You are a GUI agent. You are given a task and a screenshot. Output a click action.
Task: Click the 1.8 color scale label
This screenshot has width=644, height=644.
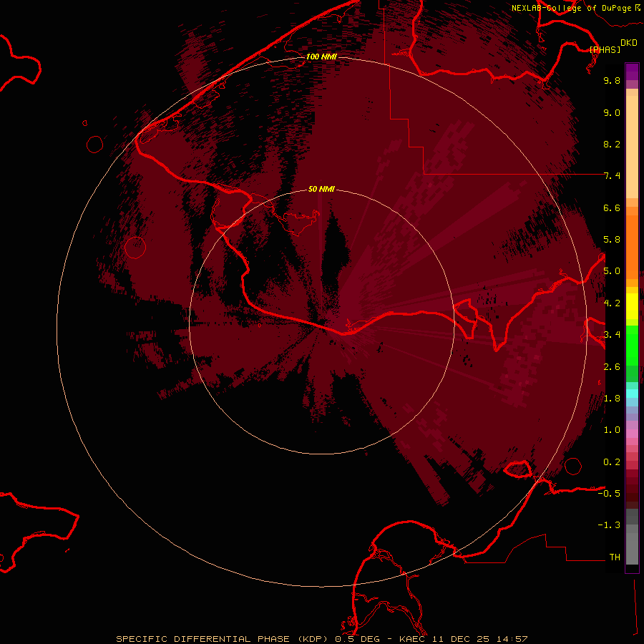point(612,399)
